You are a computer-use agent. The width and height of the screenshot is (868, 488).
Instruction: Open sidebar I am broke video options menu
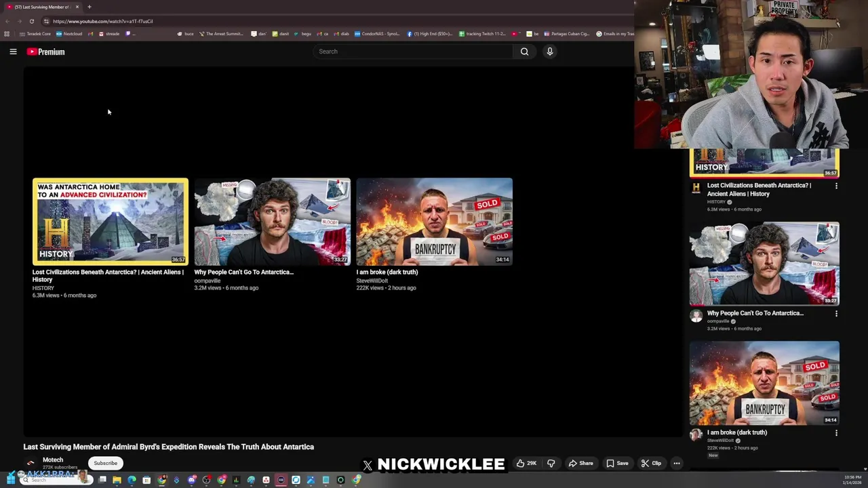coord(836,433)
